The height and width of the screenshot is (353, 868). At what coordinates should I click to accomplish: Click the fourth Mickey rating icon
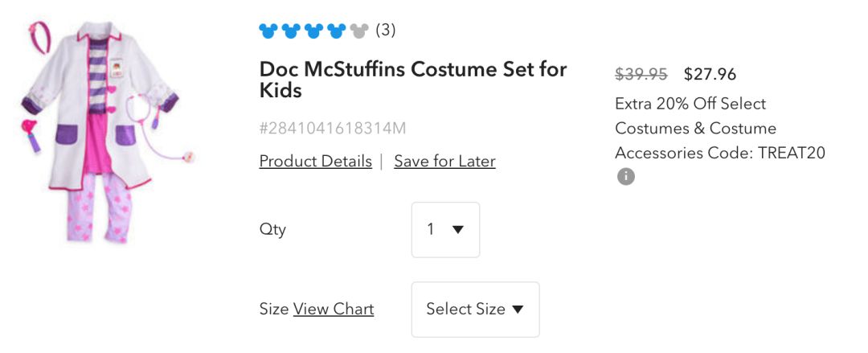[336, 31]
